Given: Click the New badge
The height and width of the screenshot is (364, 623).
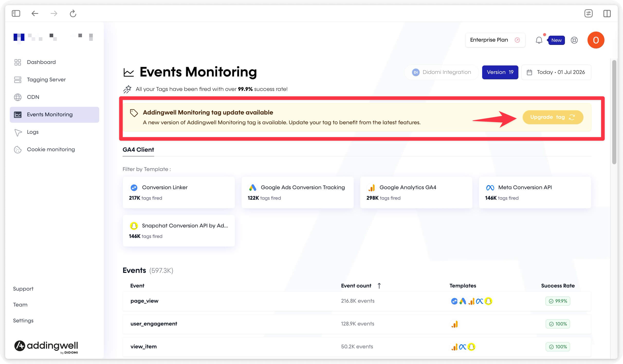Looking at the screenshot, I should click(556, 40).
